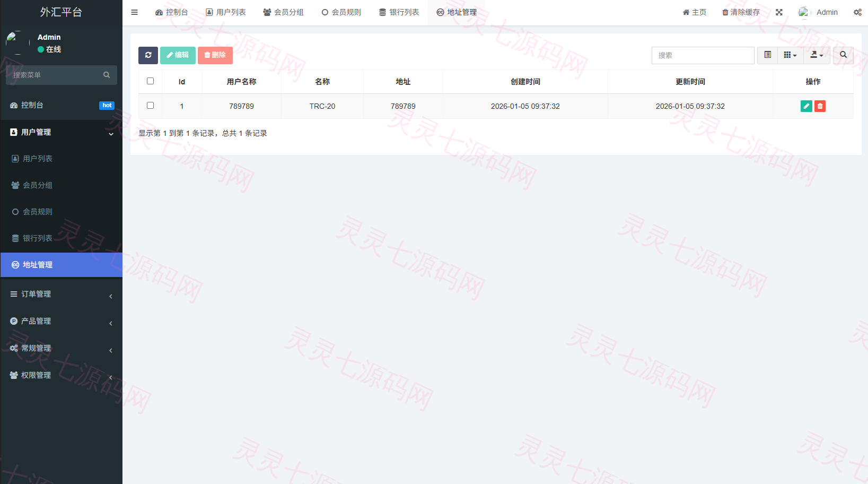This screenshot has width=868, height=484.
Task: Click the red delete row icon
Action: (820, 106)
